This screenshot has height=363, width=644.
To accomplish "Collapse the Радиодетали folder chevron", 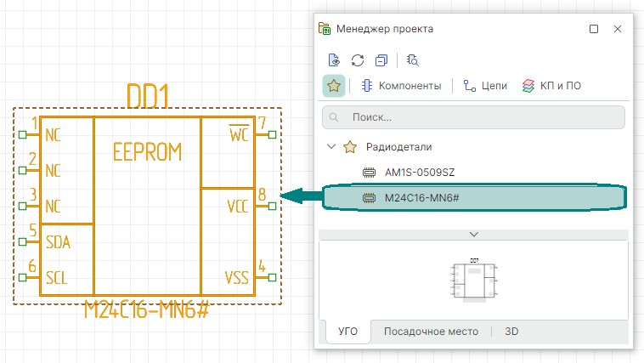I will point(331,147).
